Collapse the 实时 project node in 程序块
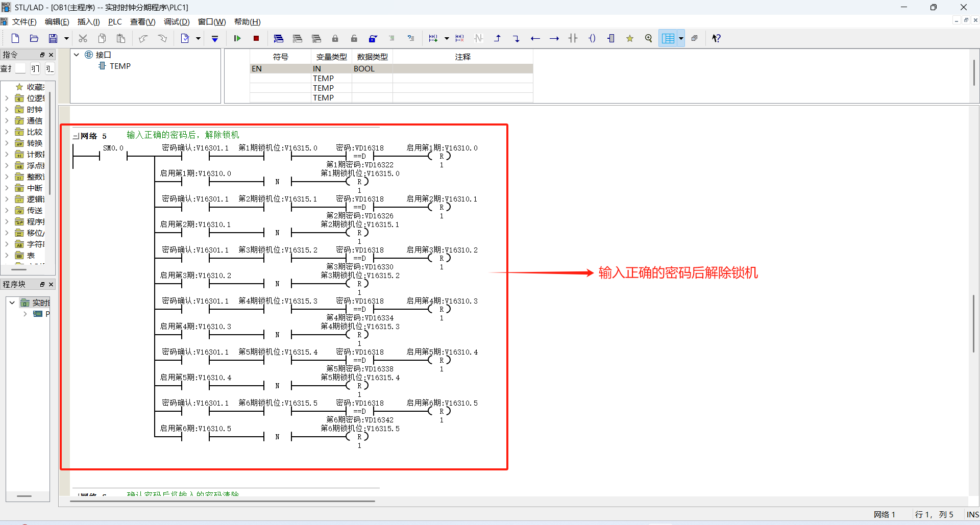This screenshot has height=525, width=980. coord(12,303)
